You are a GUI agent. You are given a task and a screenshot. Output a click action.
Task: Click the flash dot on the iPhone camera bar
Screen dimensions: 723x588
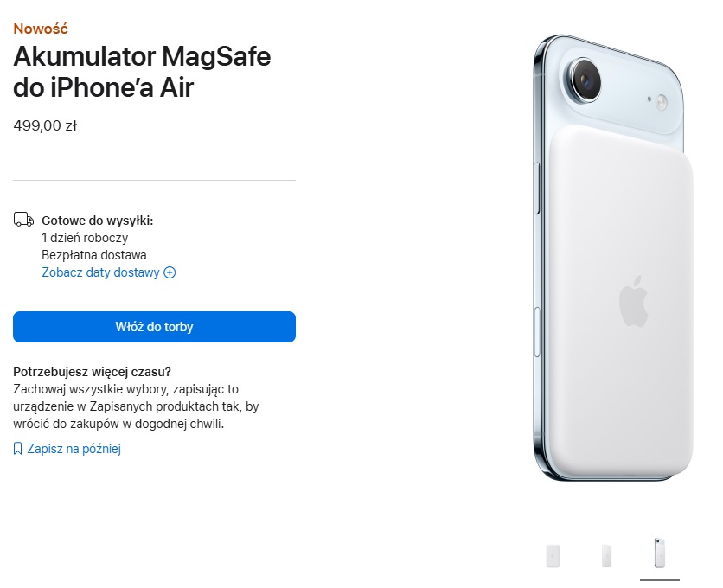662,102
